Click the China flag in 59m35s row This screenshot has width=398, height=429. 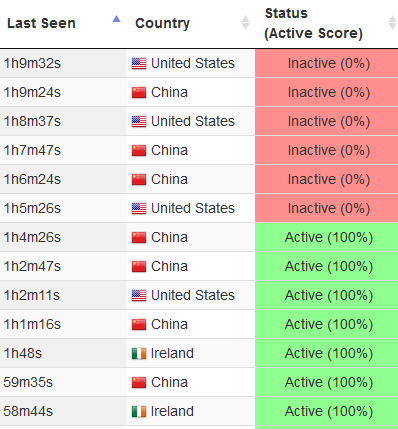point(139,382)
